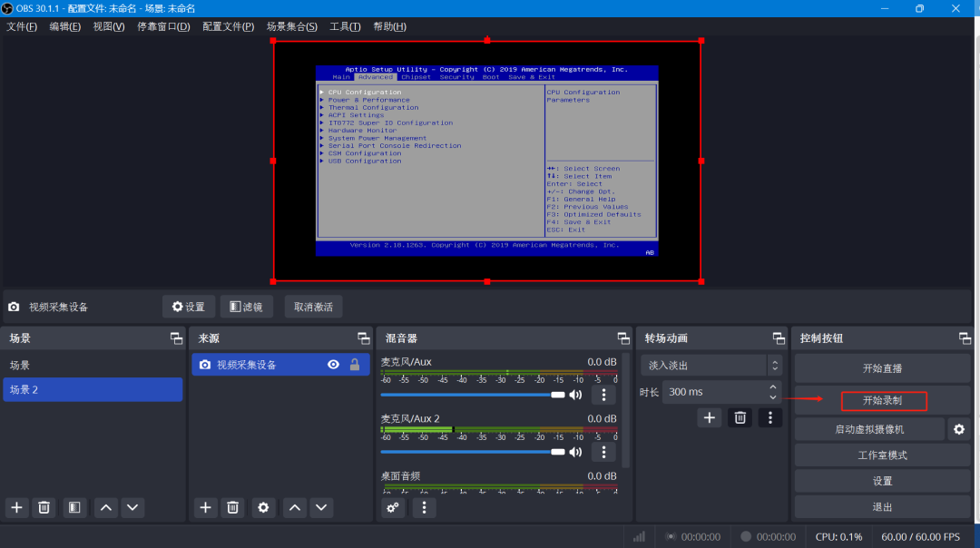
Task: Pop out the 场景 dock
Action: coord(176,338)
